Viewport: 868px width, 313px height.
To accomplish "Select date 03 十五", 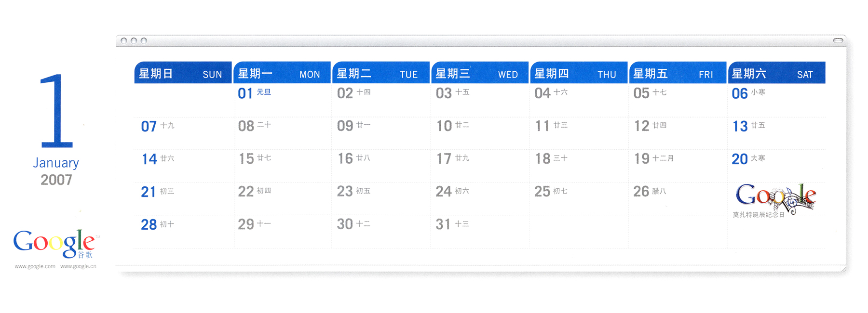I will coord(452,93).
